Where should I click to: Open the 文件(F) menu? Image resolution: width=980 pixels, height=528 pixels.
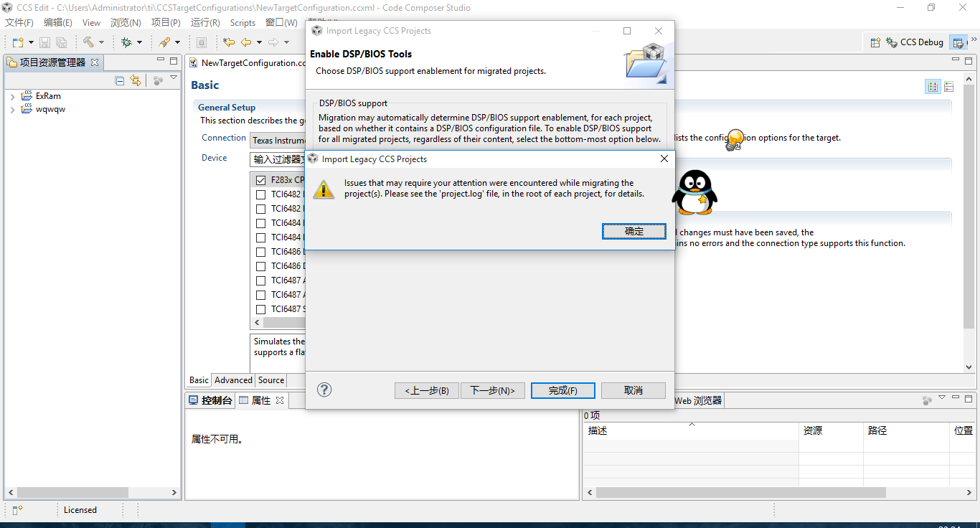(19, 23)
